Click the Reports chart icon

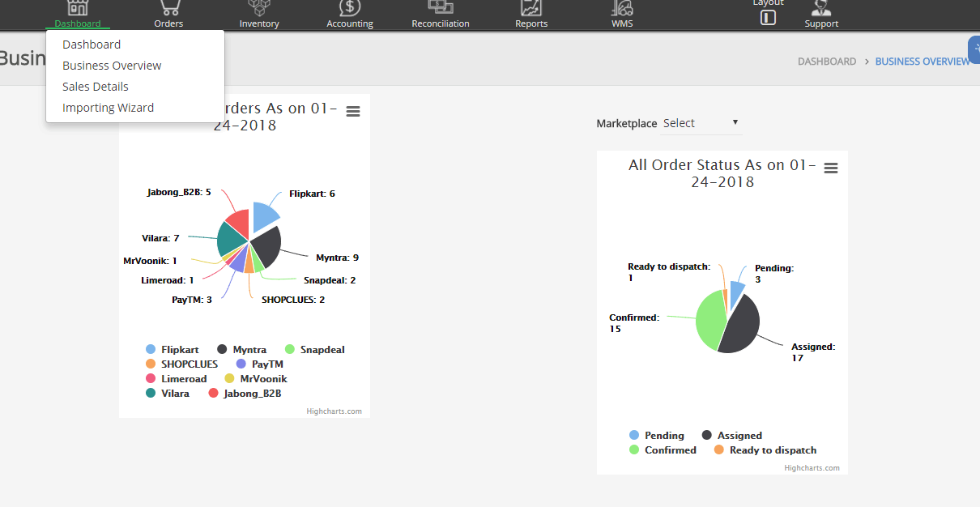coord(531,8)
